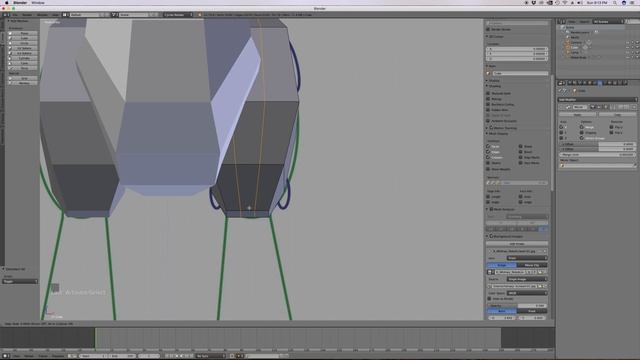640x360 pixels.
Task: Browse for background image file icon
Action: [540, 287]
